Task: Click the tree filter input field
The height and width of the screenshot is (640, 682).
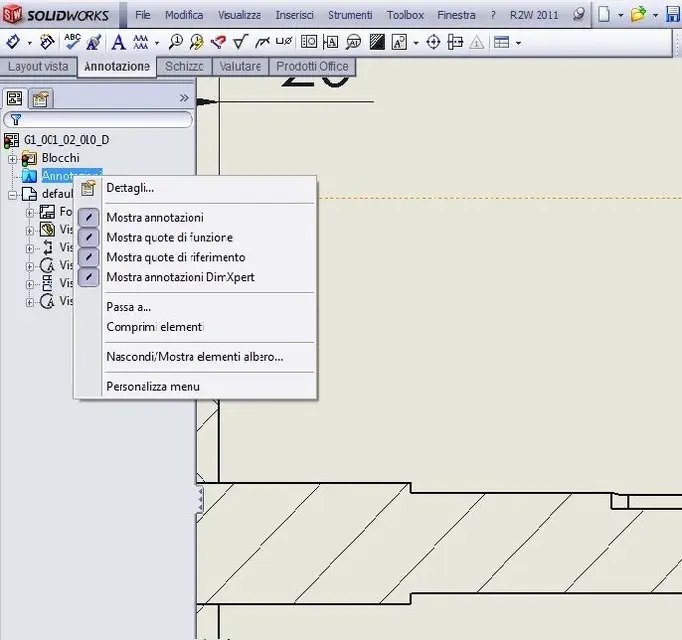Action: click(97, 119)
